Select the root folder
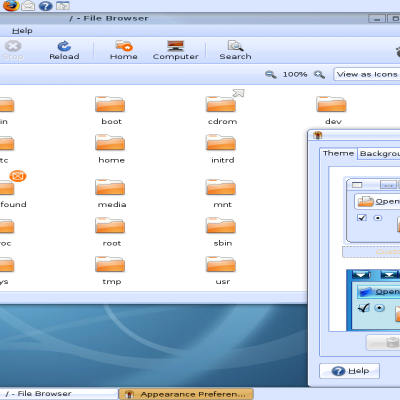 pos(110,226)
